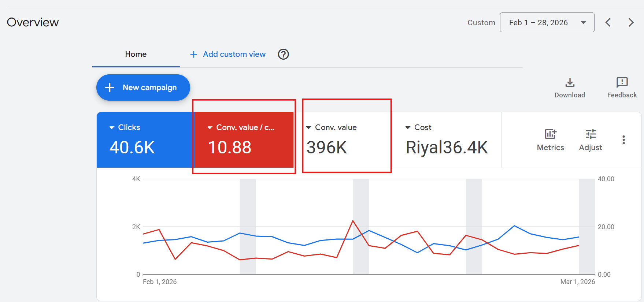Open the three-dot more options menu
Image resolution: width=644 pixels, height=302 pixels.
click(623, 140)
